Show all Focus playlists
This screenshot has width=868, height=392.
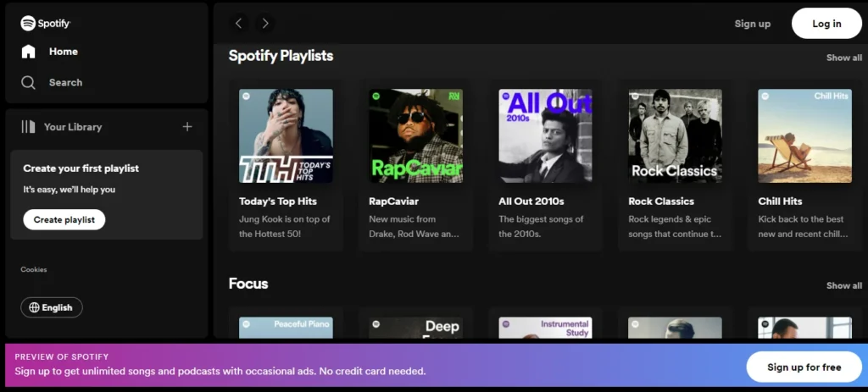pos(843,285)
